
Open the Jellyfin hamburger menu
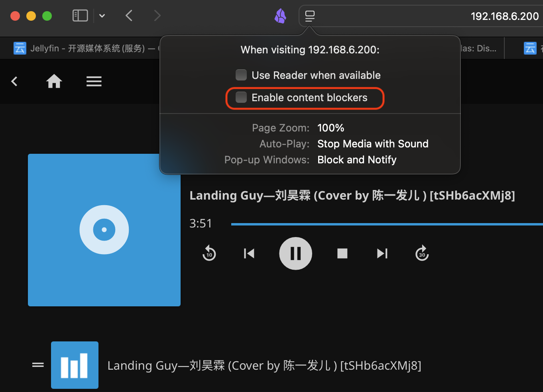(94, 81)
